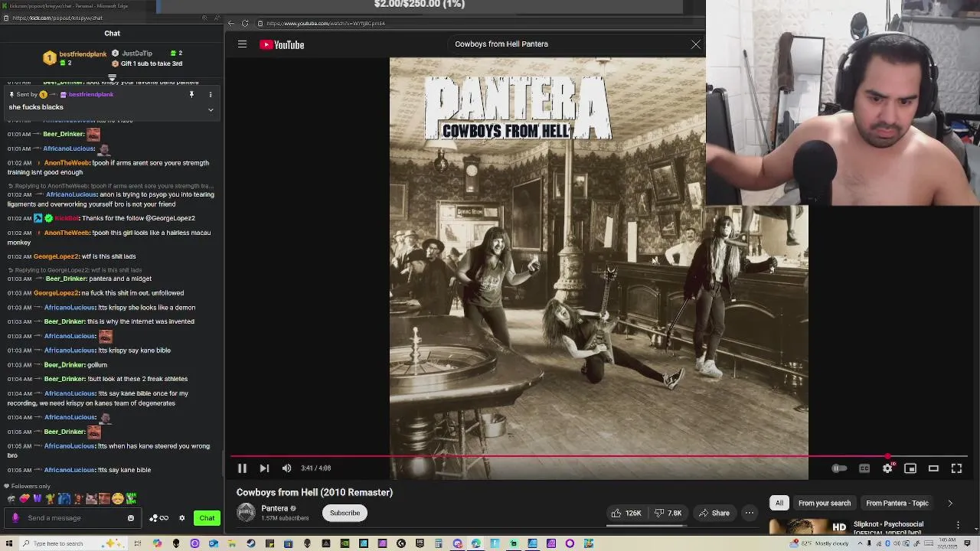The width and height of the screenshot is (980, 551).
Task: Pause the Cowboys from Hell video
Action: click(242, 468)
